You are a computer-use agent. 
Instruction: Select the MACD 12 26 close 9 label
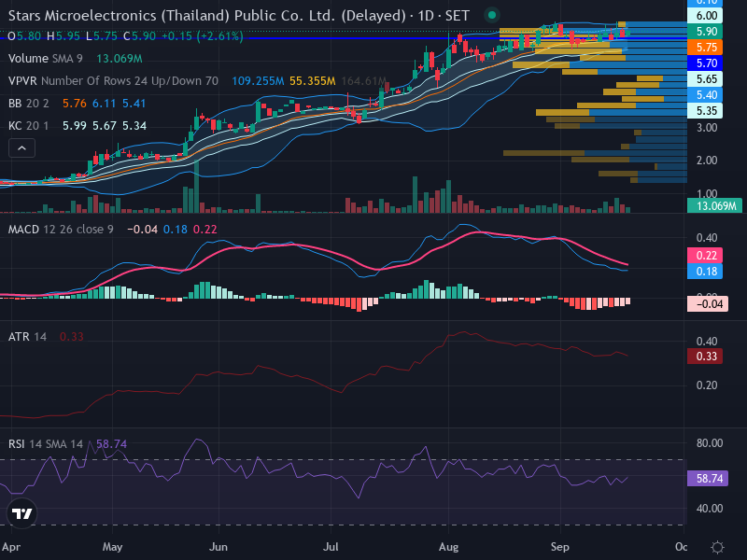(x=61, y=230)
